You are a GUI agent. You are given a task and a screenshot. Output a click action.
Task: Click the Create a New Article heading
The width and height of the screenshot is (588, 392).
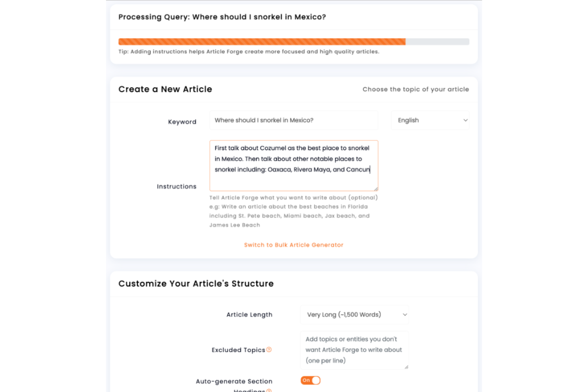pyautogui.click(x=165, y=89)
